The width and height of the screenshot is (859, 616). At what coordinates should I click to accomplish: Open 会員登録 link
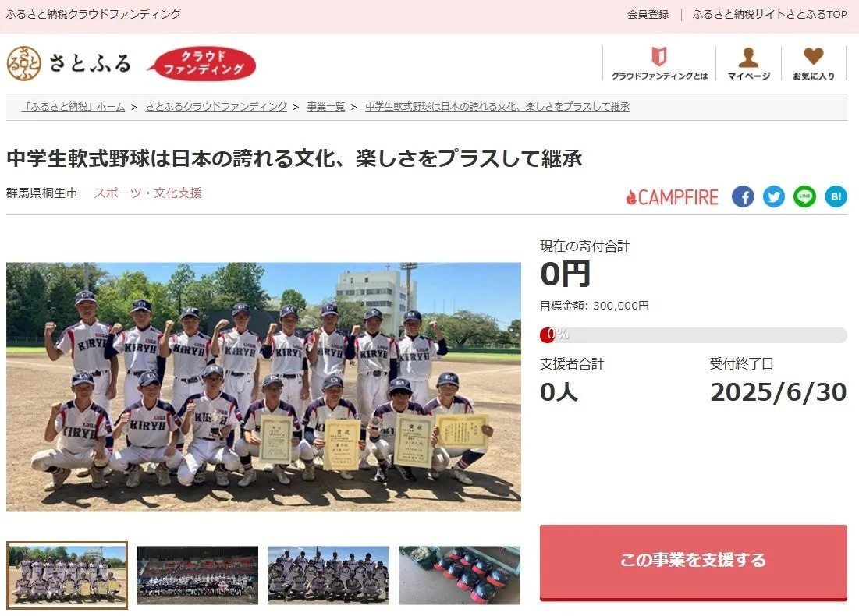[648, 14]
